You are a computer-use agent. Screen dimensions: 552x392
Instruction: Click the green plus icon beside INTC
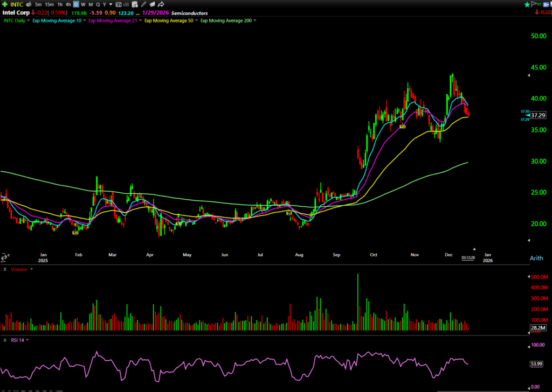pos(5,4)
